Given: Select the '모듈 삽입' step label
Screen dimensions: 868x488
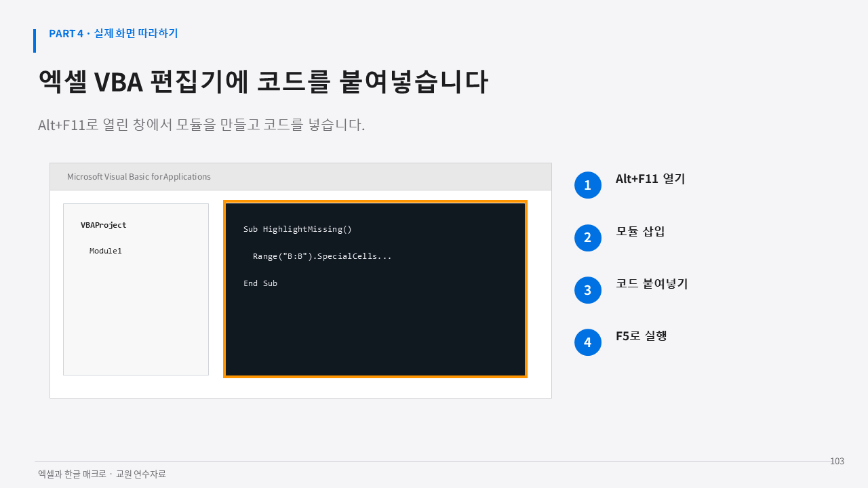Looking at the screenshot, I should (640, 231).
